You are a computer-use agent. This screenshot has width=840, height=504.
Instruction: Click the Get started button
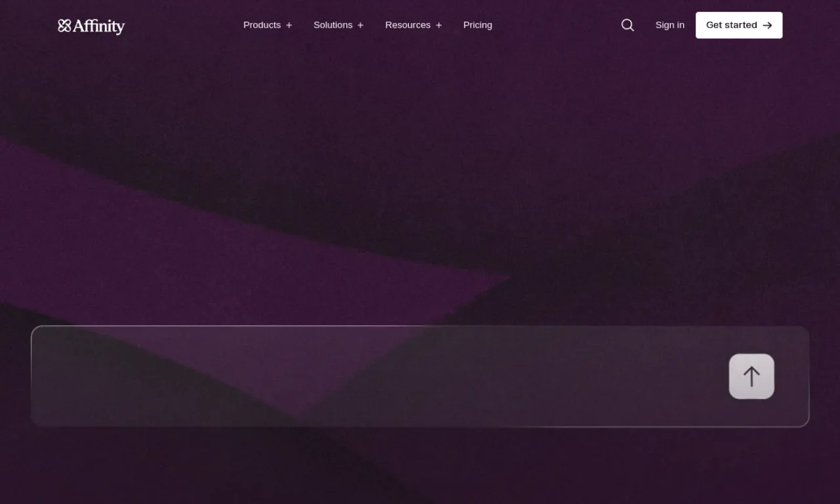pos(739,25)
